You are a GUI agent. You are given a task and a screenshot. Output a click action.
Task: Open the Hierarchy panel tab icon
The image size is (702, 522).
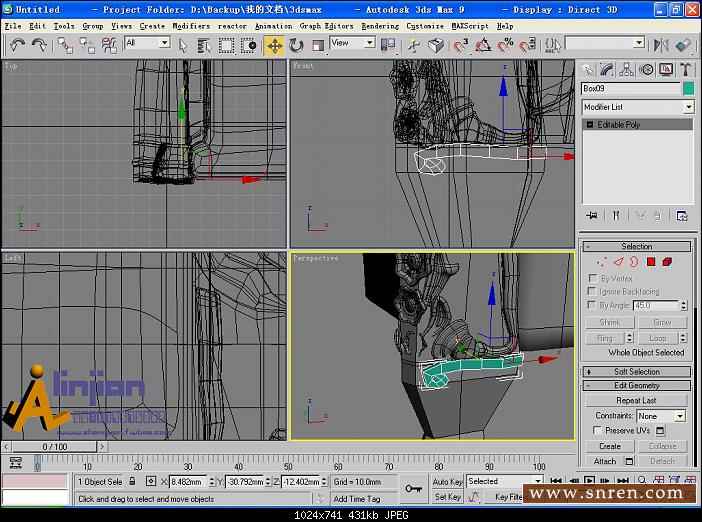click(628, 69)
